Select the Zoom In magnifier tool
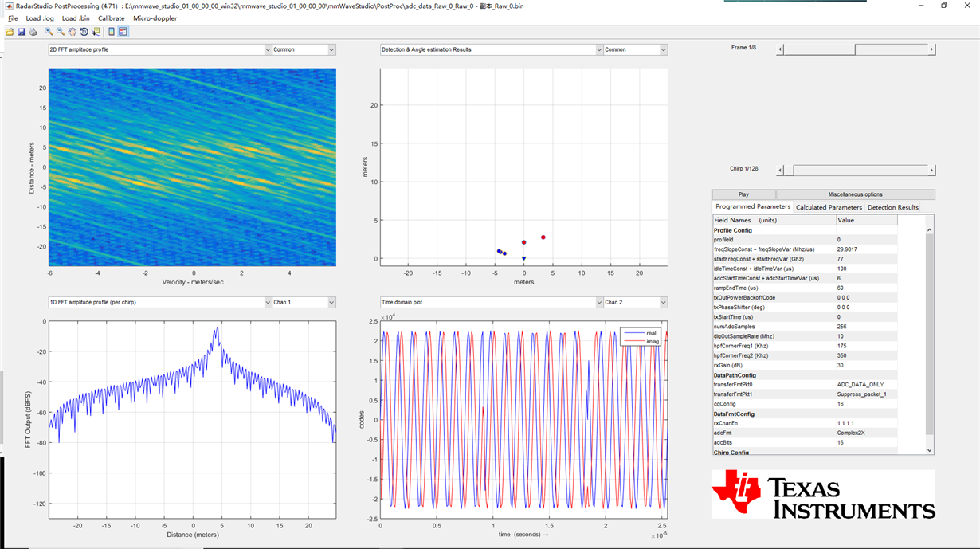 click(49, 32)
